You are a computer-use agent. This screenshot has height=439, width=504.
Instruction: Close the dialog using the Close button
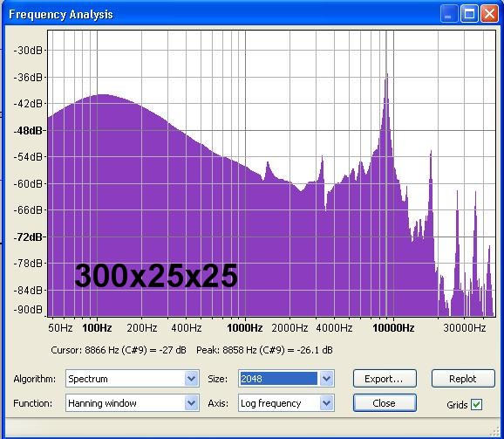[x=385, y=403]
